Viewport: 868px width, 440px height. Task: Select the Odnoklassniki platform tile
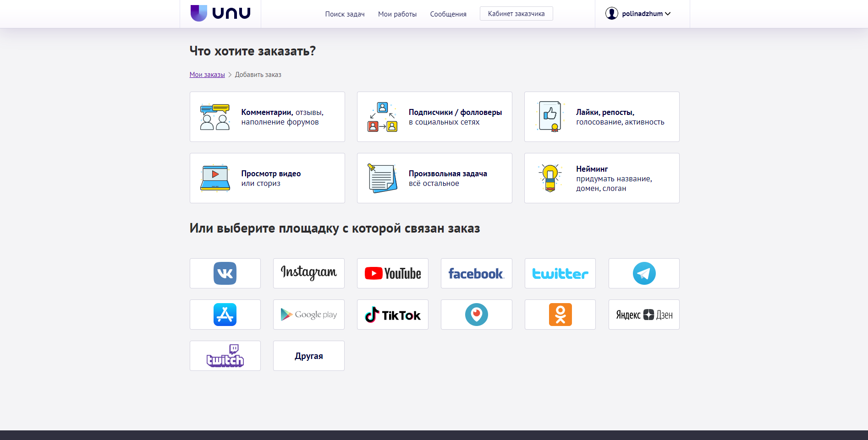[560, 315]
